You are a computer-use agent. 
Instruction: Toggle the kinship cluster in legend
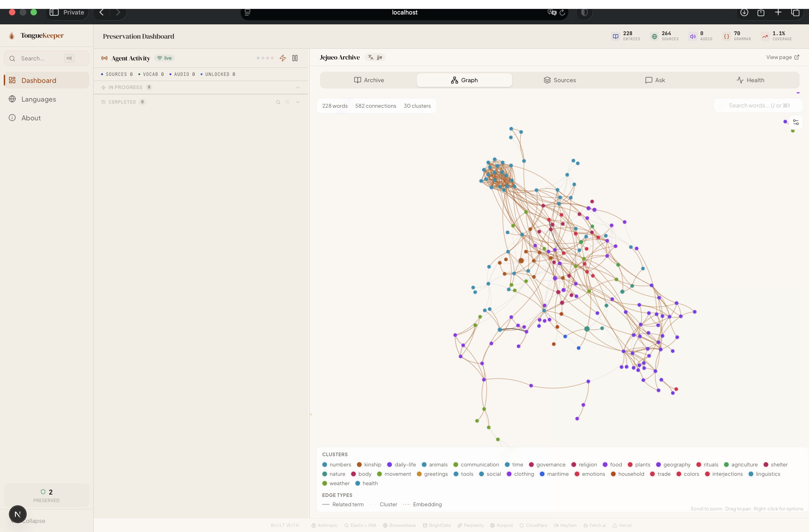click(369, 464)
